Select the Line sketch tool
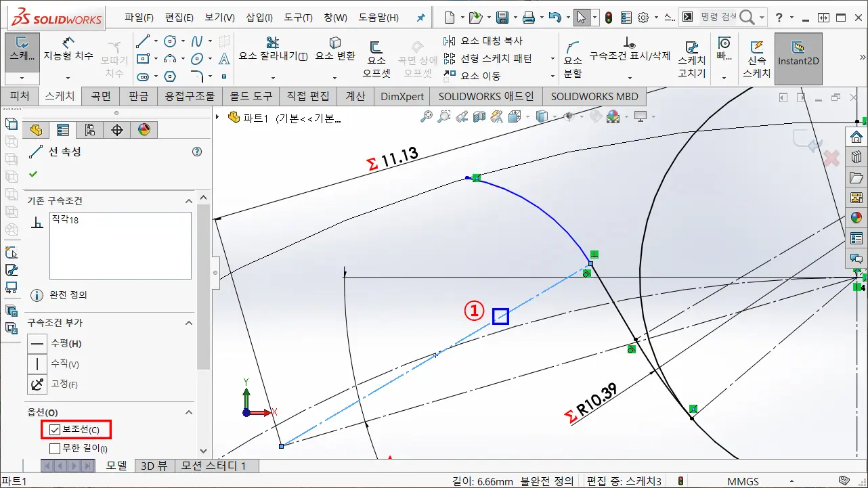 tap(142, 41)
